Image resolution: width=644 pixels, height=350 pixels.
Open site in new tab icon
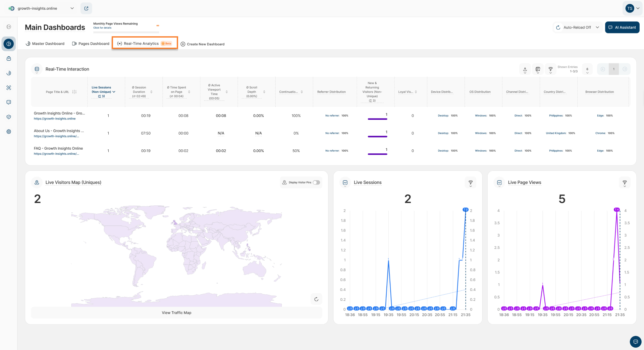pos(86,8)
